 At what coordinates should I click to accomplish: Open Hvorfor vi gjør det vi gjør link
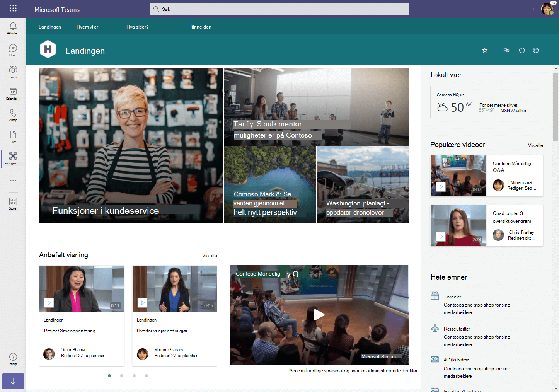click(162, 331)
